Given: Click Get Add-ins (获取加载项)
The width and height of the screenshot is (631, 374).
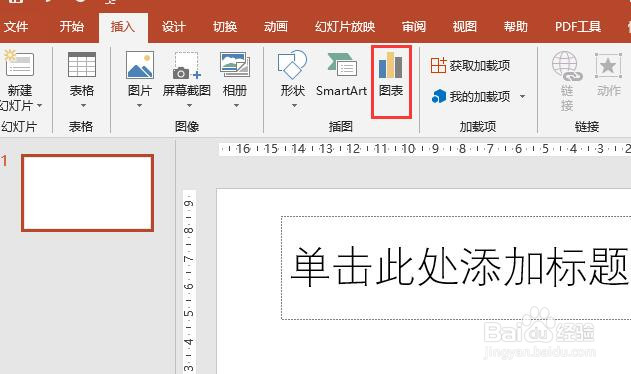Looking at the screenshot, I should tap(470, 65).
